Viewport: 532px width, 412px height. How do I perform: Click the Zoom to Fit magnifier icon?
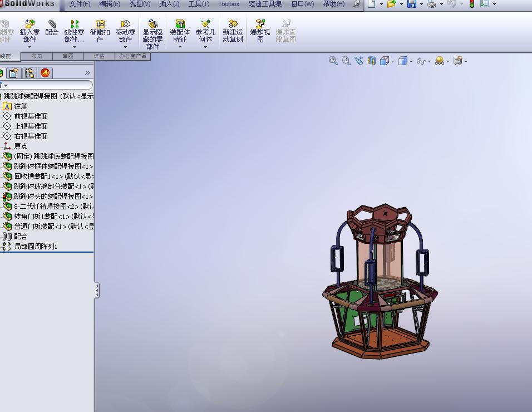point(333,61)
